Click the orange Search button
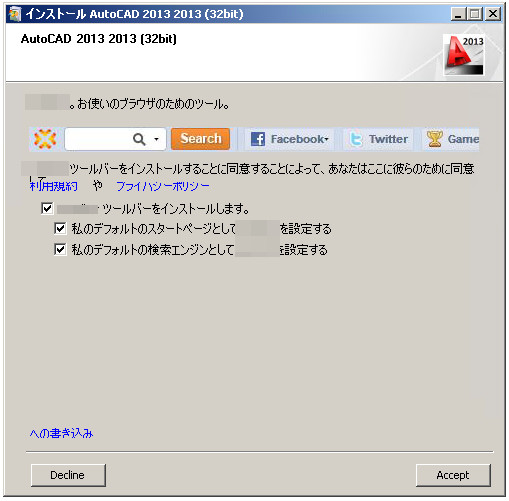 click(200, 139)
